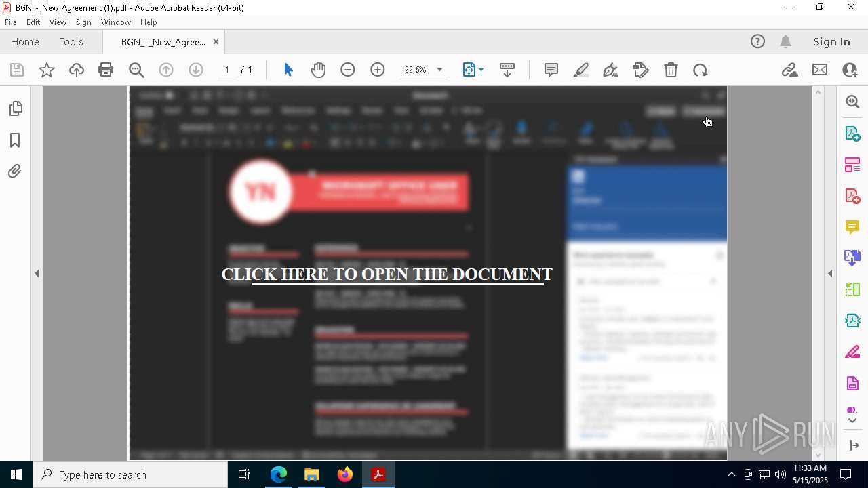Image resolution: width=868 pixels, height=488 pixels.
Task: Zoom out with minus button
Action: point(348,70)
